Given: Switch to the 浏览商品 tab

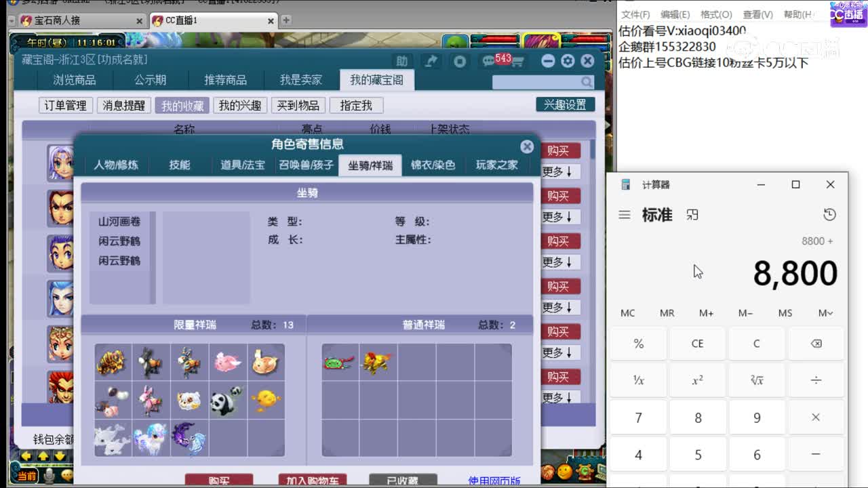Looking at the screenshot, I should (x=73, y=79).
